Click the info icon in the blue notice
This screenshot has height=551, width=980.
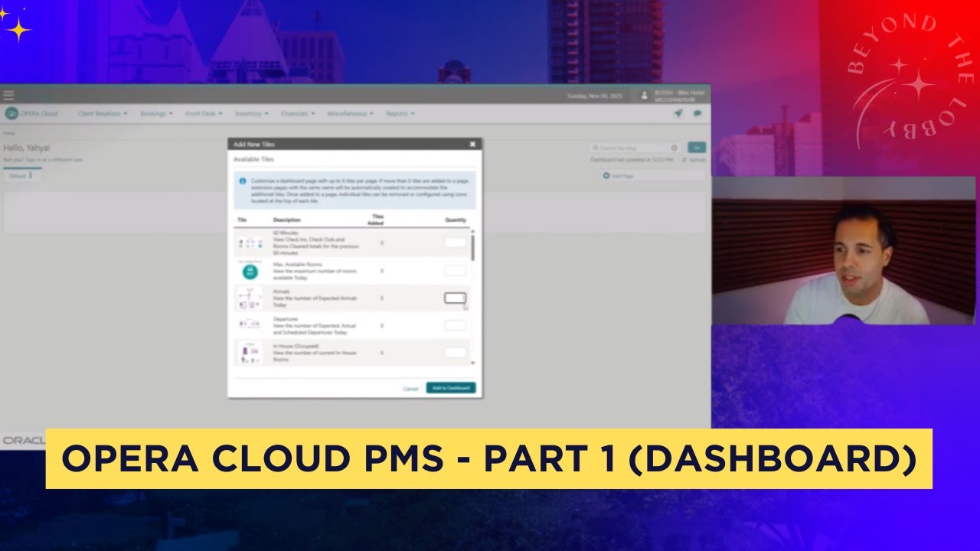pos(243,181)
